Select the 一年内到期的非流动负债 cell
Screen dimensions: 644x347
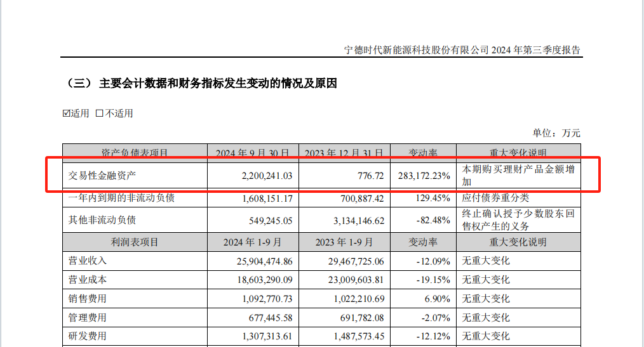tap(121, 198)
